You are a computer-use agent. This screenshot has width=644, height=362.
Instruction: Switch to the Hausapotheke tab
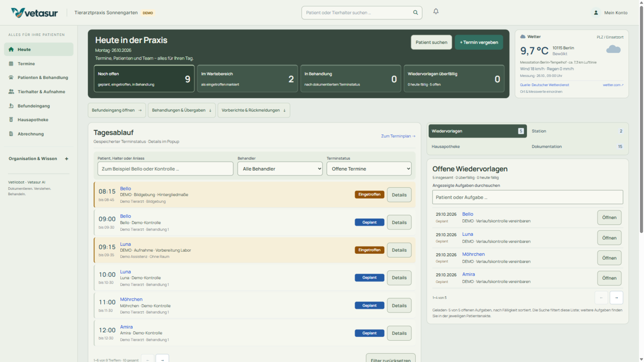[x=477, y=146]
